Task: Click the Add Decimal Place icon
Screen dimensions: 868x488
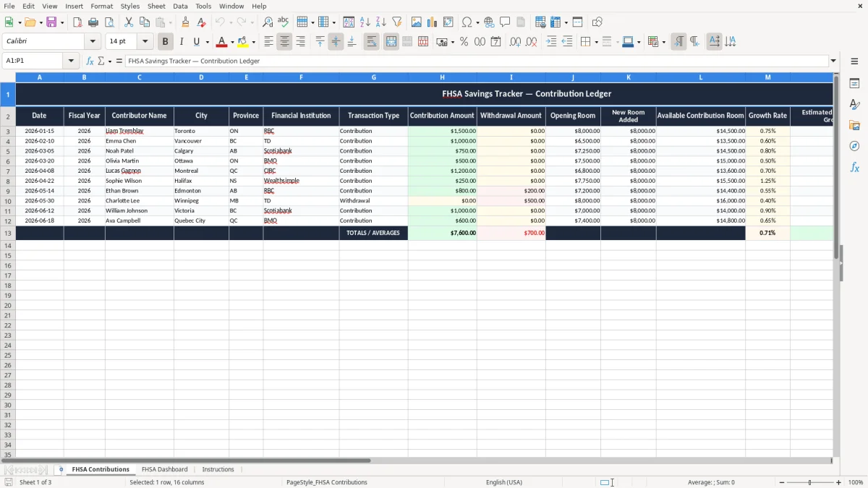Action: [x=516, y=42]
